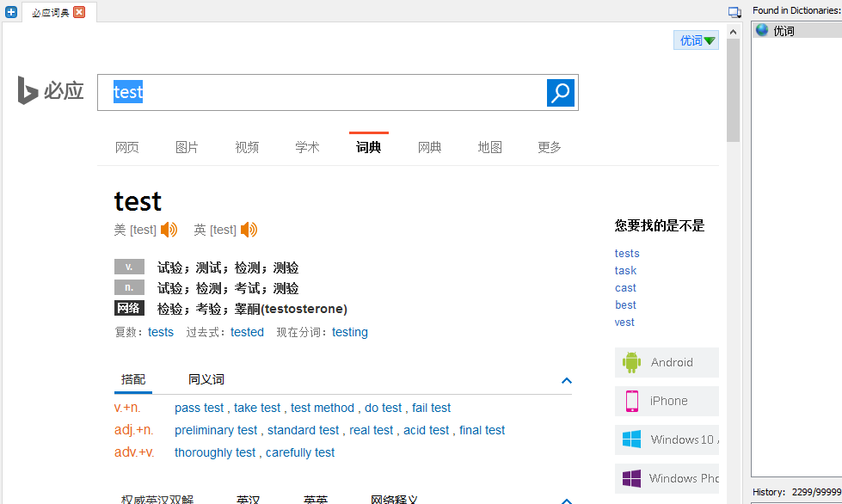Switch to the 搭配 tab
Screen dimensions: 842x504
(x=133, y=379)
